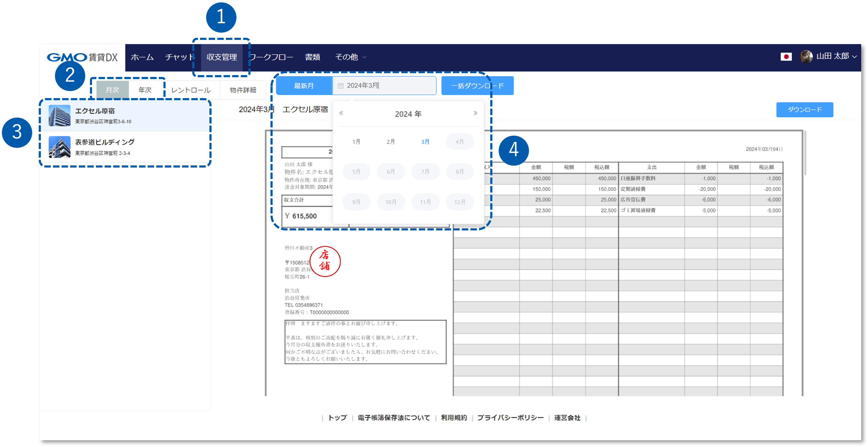Go to previous year with « arrow

[x=341, y=113]
